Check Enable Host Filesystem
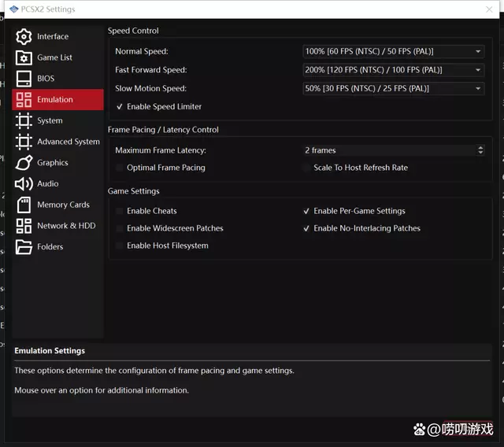504x447 pixels. 120,246
